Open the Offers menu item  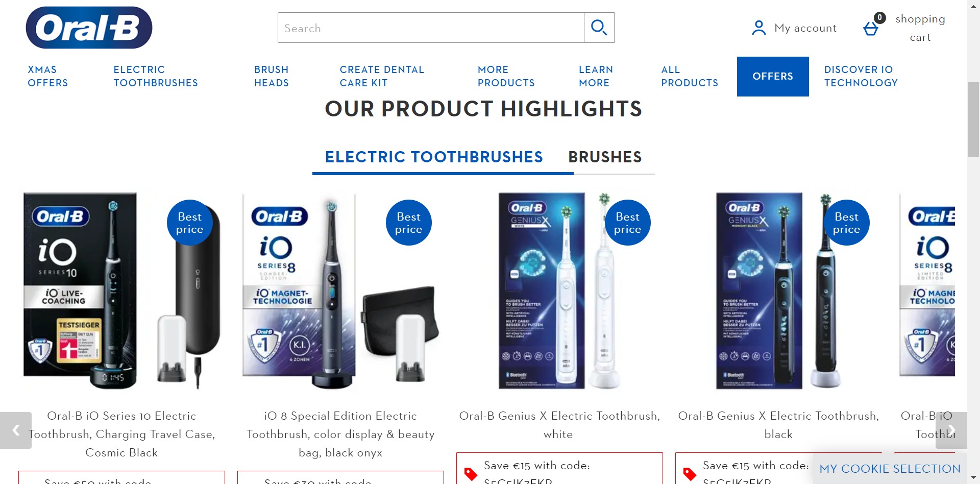point(773,76)
